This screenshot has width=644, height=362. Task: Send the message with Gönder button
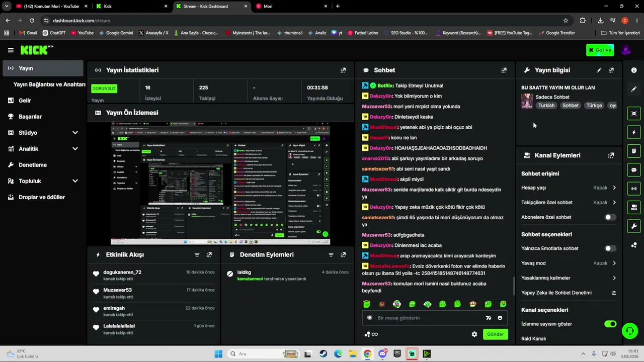click(x=495, y=334)
